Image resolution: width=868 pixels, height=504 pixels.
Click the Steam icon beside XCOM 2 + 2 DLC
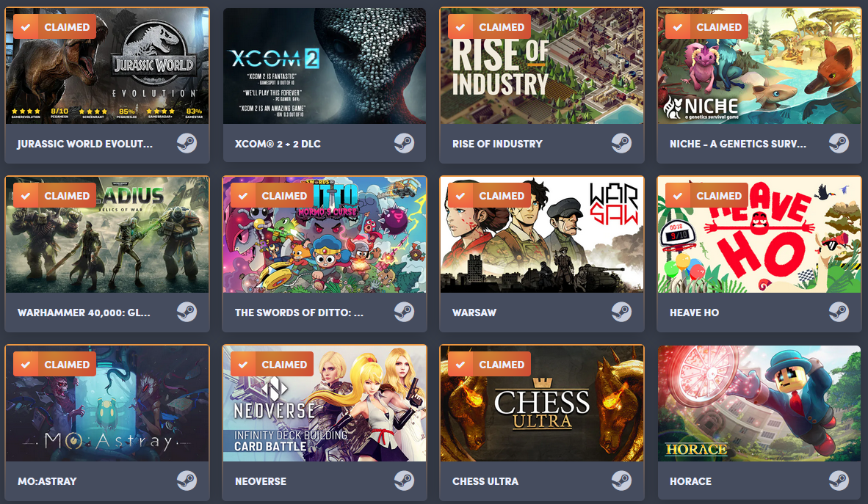[404, 143]
